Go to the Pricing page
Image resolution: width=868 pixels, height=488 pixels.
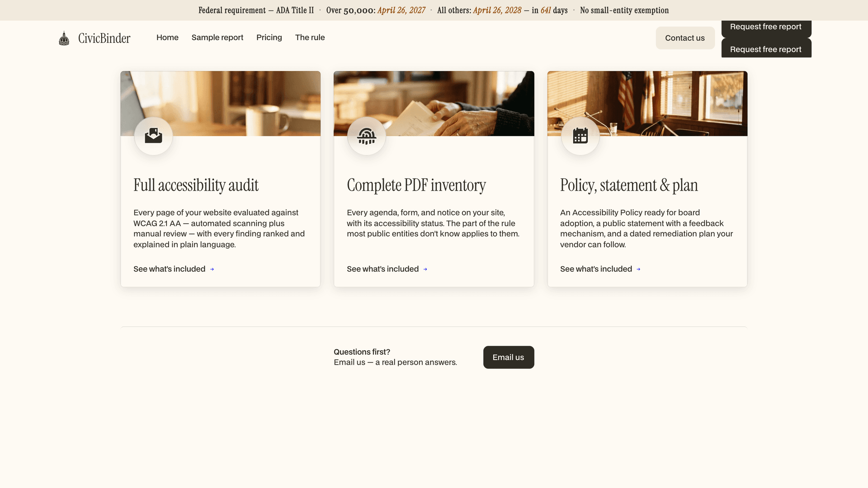(269, 38)
